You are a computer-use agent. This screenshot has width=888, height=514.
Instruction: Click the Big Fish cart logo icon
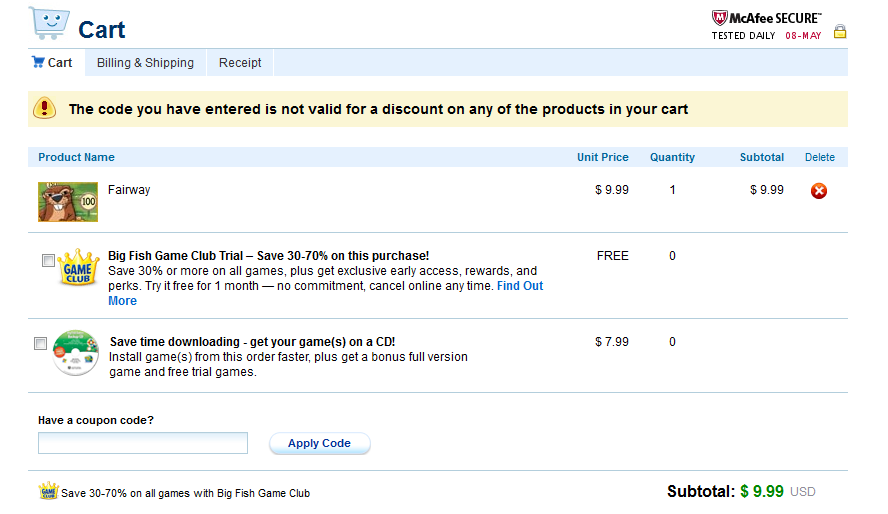(x=47, y=24)
